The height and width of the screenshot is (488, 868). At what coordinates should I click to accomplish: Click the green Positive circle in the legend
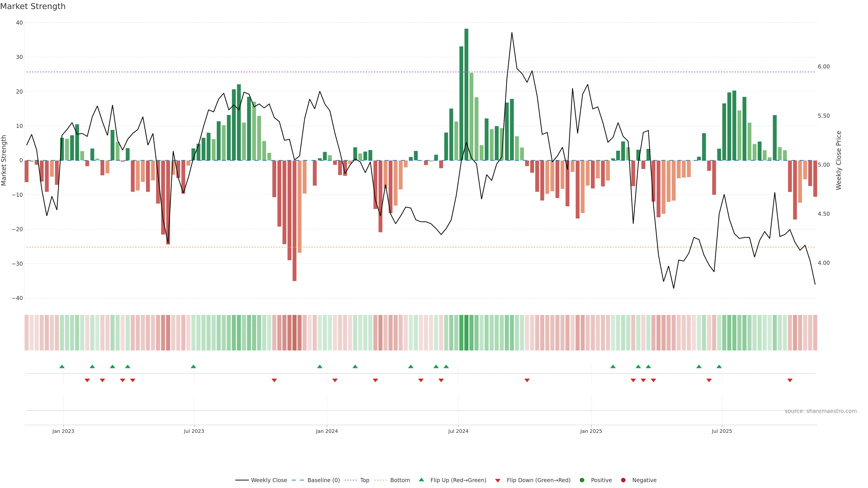pyautogui.click(x=582, y=480)
